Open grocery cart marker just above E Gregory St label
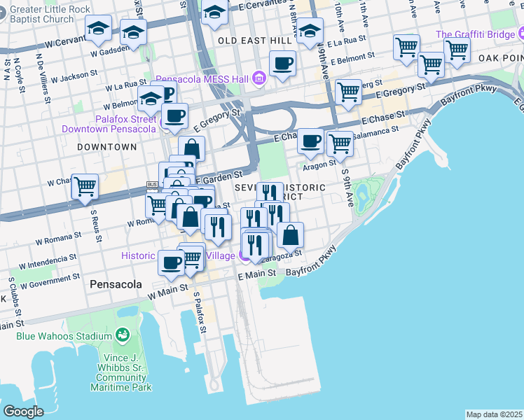The height and width of the screenshot is (420, 524). tap(431, 66)
